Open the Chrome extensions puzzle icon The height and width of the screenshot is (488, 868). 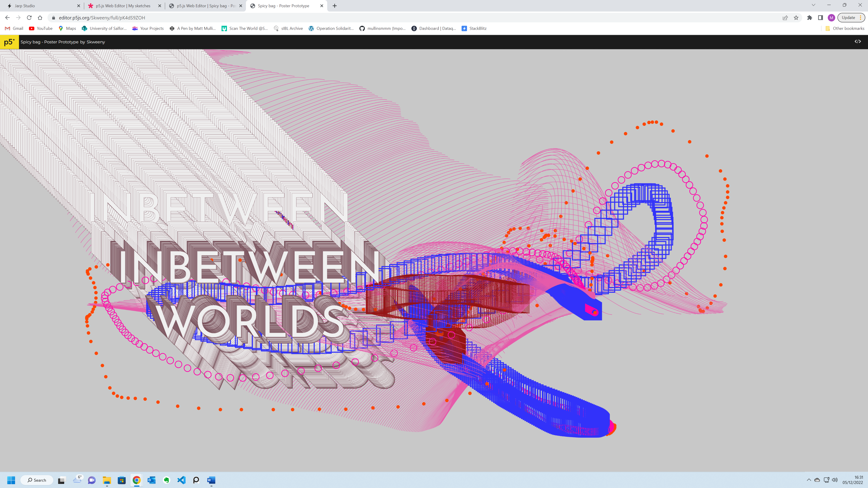click(x=809, y=18)
